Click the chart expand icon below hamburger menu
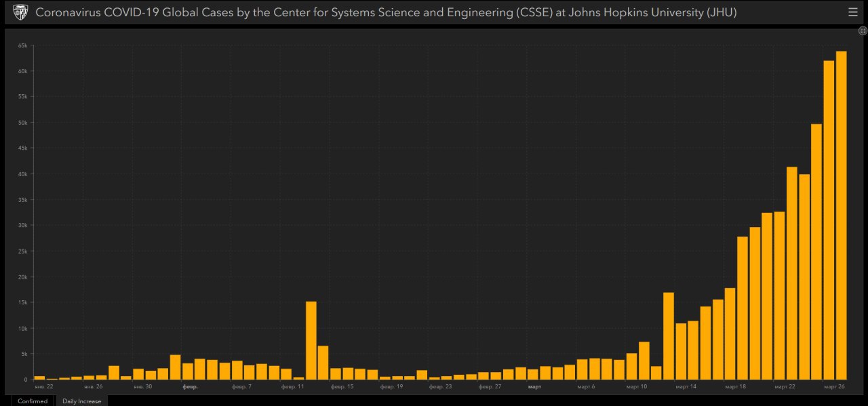 [863, 31]
